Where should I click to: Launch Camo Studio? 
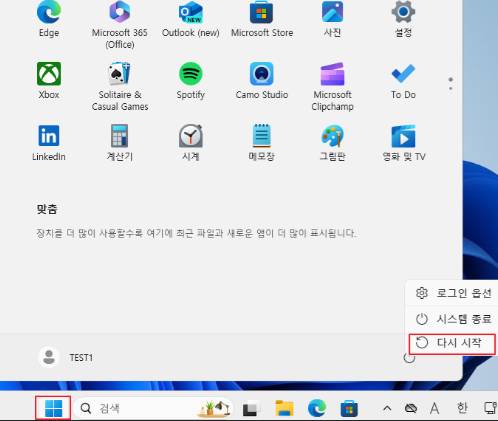pyautogui.click(x=262, y=81)
